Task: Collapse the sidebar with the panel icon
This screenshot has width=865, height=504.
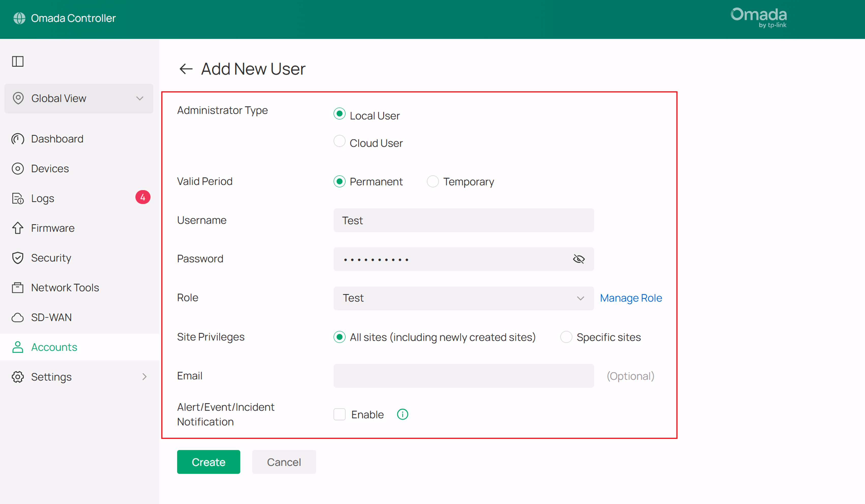Action: pyautogui.click(x=18, y=61)
